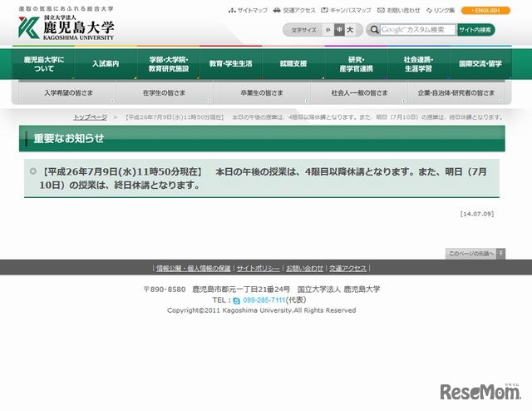Open the キャンパスマップ header link
This screenshot has width=532, height=411.
click(350, 10)
